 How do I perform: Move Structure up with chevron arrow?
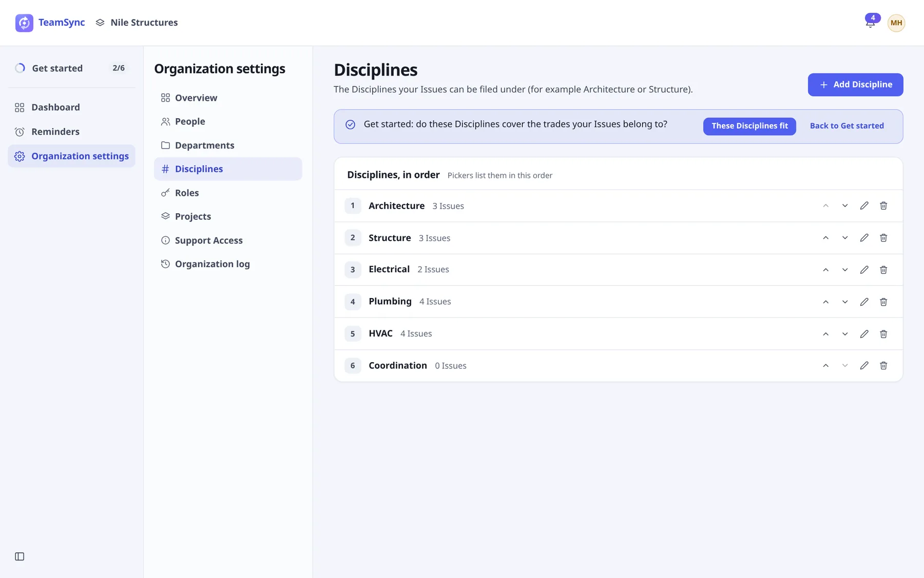pos(825,238)
